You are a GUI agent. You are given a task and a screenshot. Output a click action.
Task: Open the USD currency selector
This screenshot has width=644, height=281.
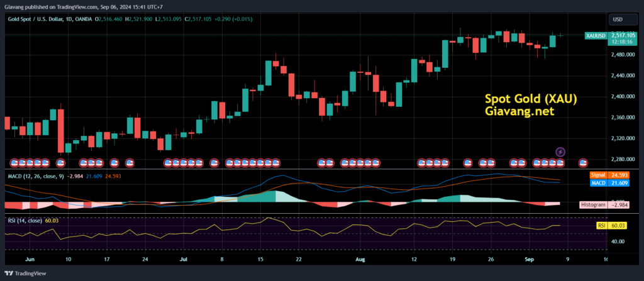[x=618, y=19]
